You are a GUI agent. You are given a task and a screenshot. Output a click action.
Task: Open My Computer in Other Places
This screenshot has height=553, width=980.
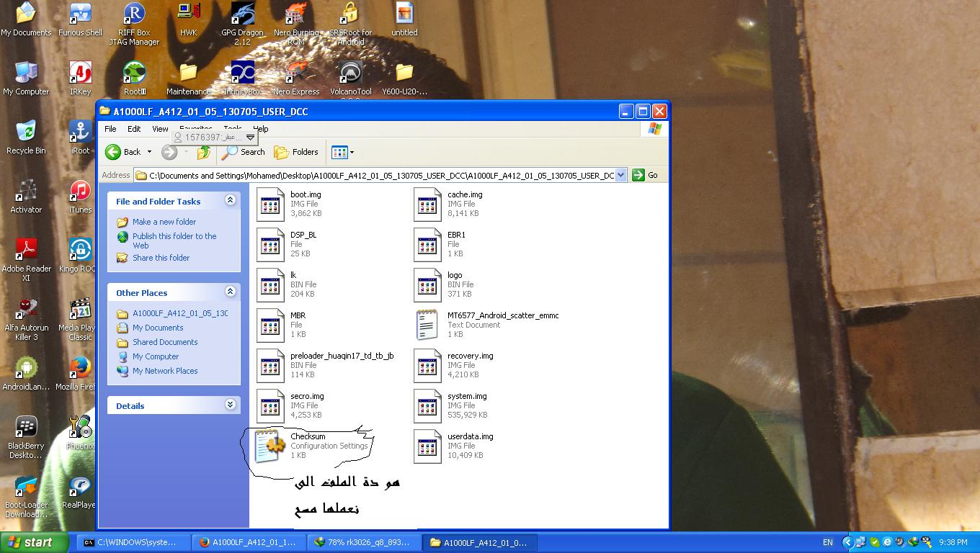click(x=156, y=356)
